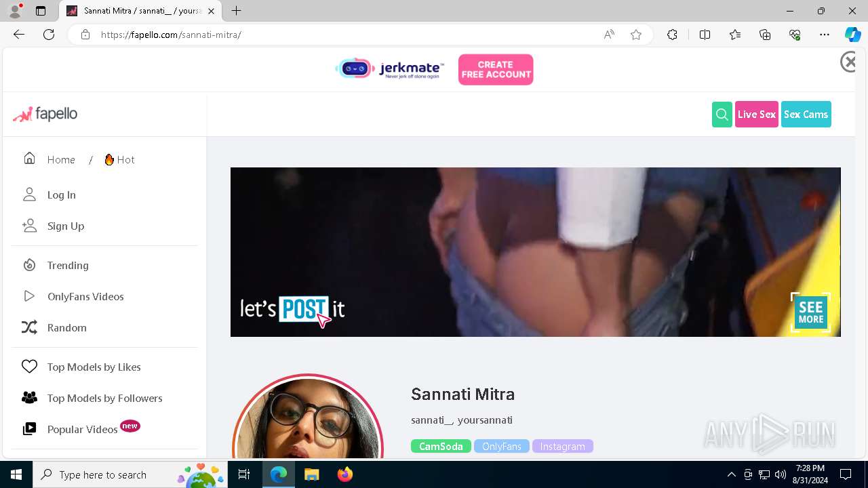868x488 pixels.
Task: Open the Instagram tag link
Action: click(x=563, y=446)
